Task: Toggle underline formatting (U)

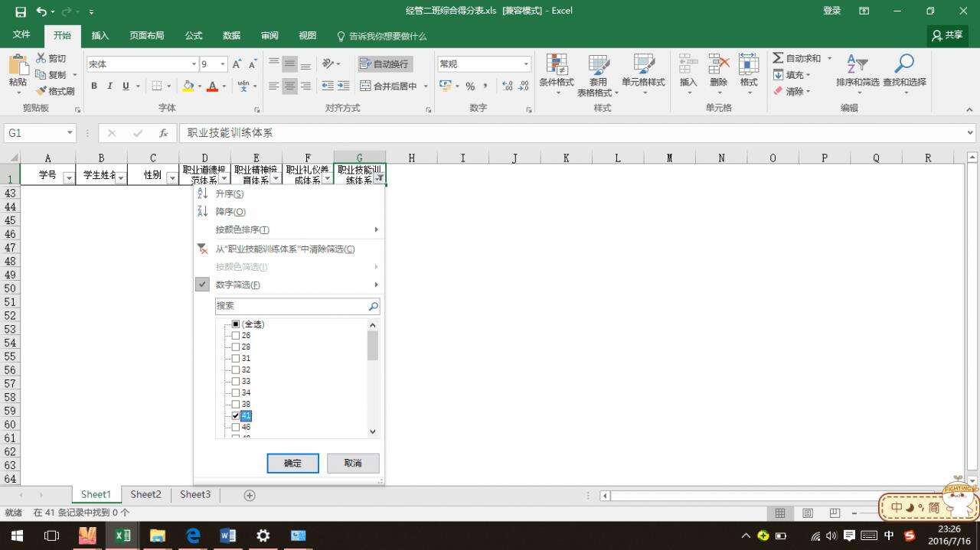Action: [x=126, y=86]
